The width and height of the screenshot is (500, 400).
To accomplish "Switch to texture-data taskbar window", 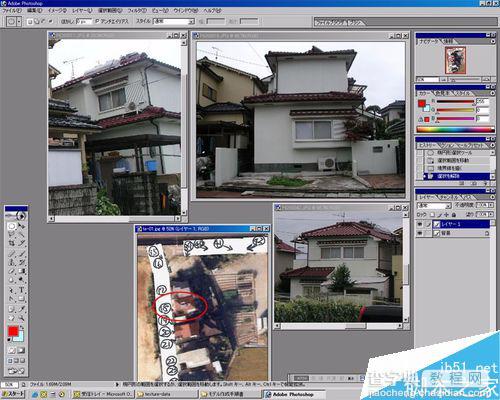I will coord(166,394).
